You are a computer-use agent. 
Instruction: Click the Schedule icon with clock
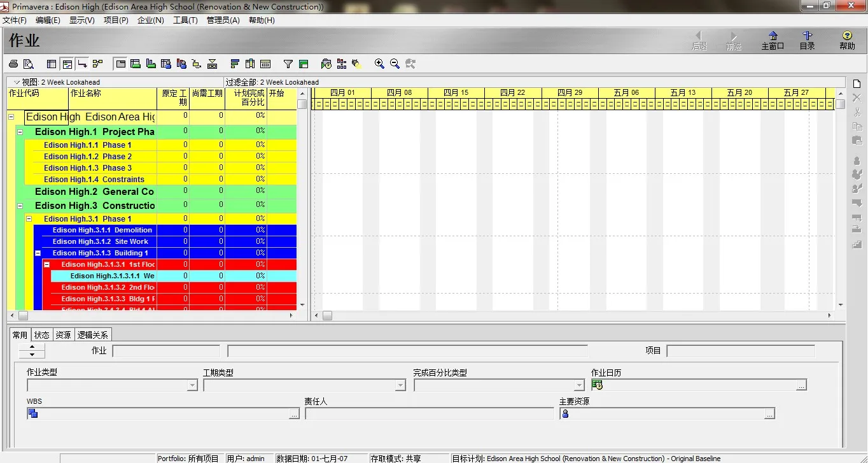pyautogui.click(x=326, y=64)
